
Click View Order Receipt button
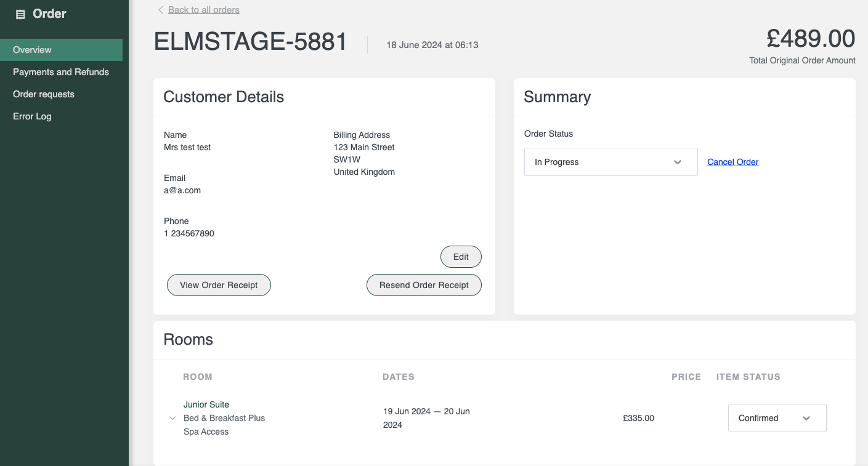(219, 285)
